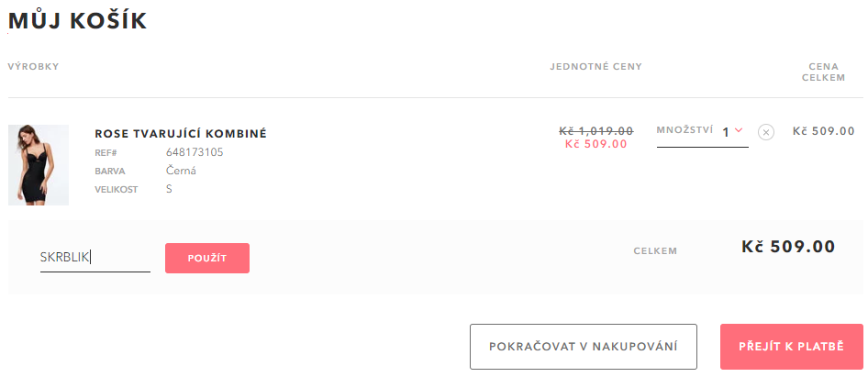Viewport: 868px width, 377px height.
Task: Apply the code with the Použít button
Action: [207, 258]
